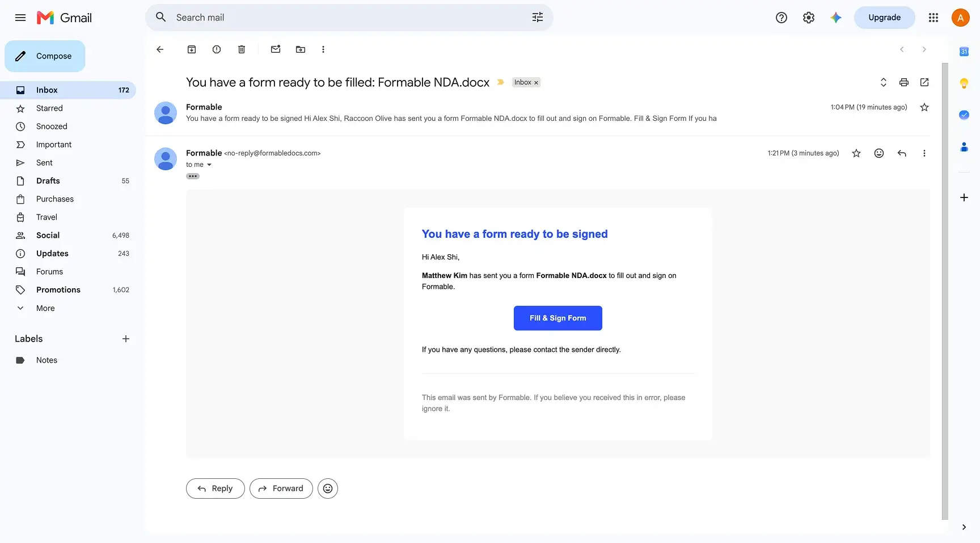The image size is (980, 543).
Task: Open the Important folder
Action: tap(68, 145)
